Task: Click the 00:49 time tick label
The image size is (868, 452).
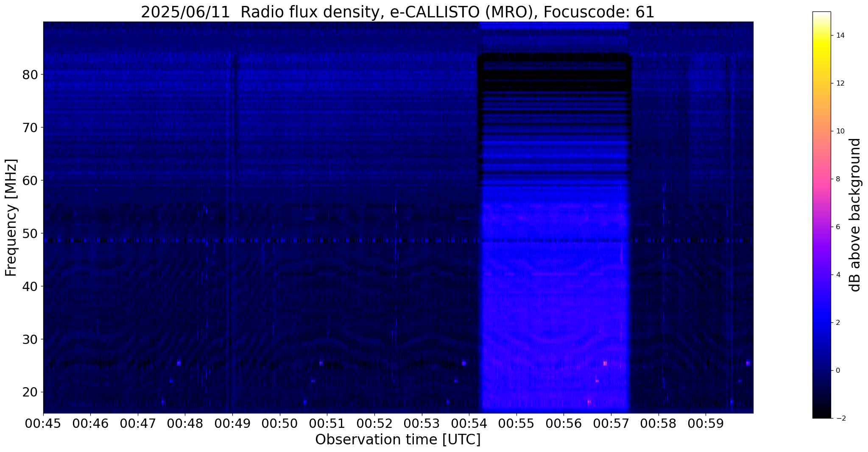Action: 232,424
